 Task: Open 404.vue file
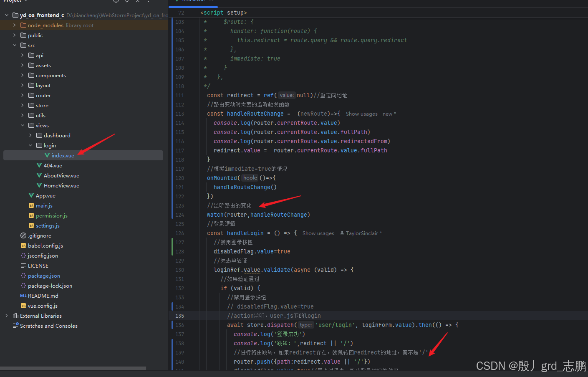pyautogui.click(x=53, y=166)
